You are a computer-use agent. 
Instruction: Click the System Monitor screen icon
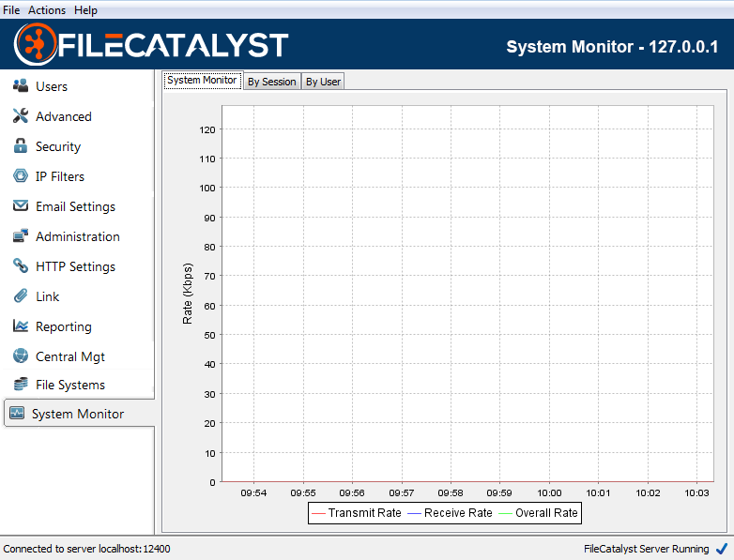coord(17,413)
